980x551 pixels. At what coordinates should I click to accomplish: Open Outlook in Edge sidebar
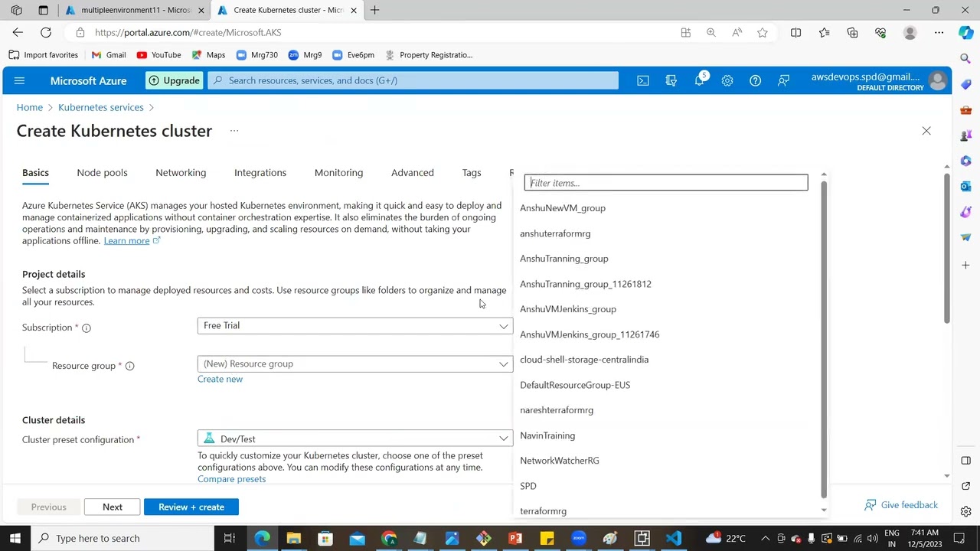point(966,187)
